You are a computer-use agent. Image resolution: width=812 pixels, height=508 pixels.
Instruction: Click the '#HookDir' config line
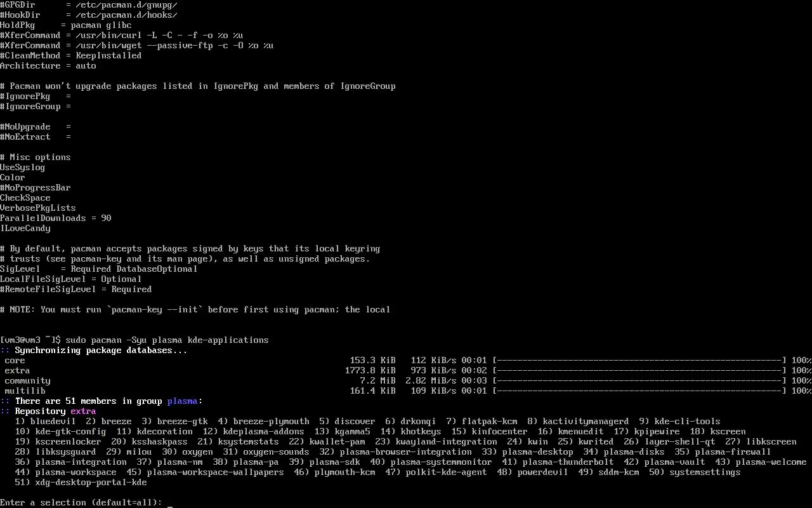[89, 15]
